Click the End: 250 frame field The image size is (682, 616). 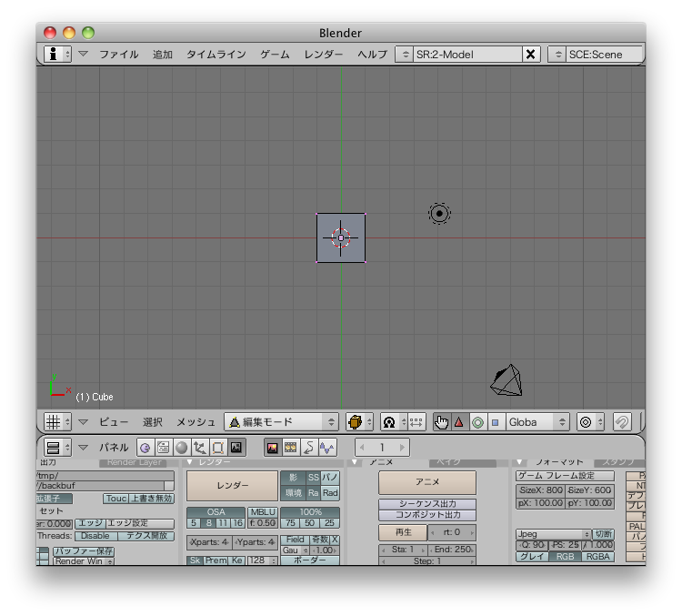click(x=452, y=550)
